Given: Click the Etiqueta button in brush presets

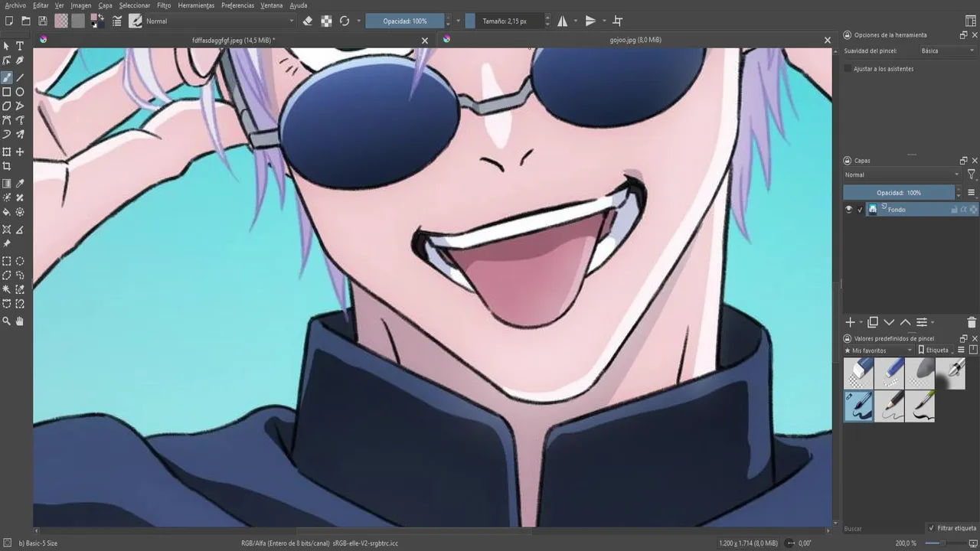Looking at the screenshot, I should (936, 350).
